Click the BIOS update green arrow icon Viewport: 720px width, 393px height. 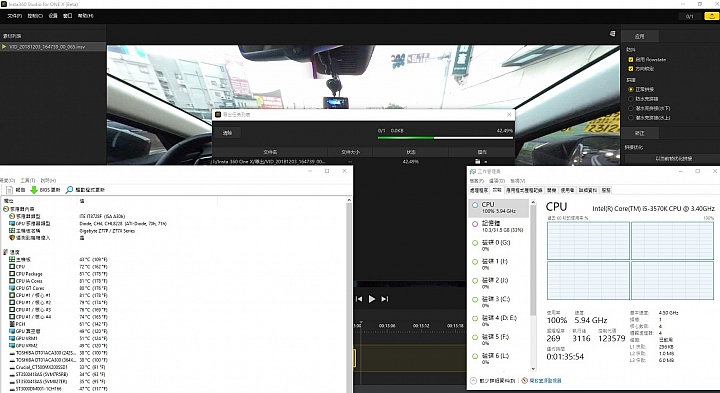(34, 190)
